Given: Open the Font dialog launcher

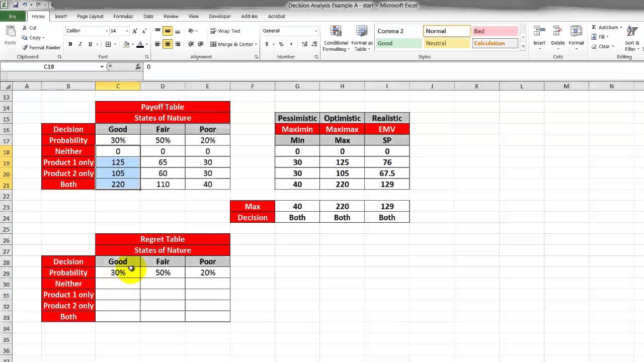Looking at the screenshot, I should [x=147, y=57].
